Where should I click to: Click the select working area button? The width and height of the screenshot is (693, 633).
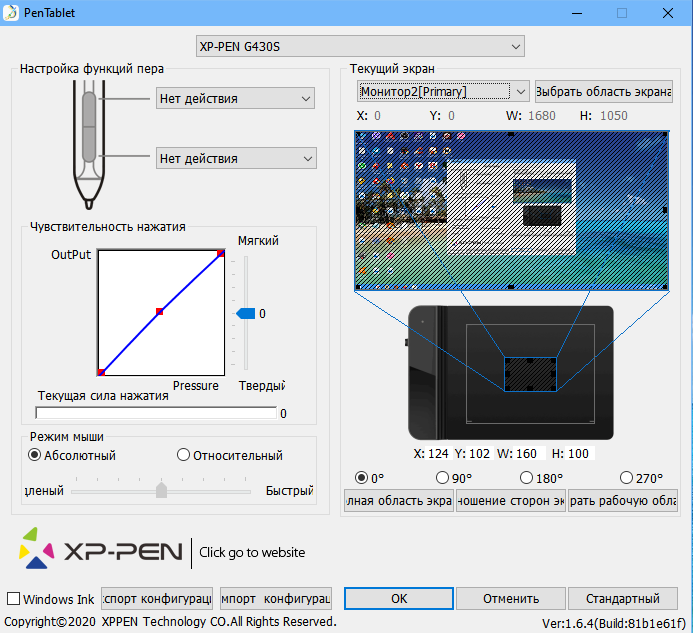coord(623,501)
